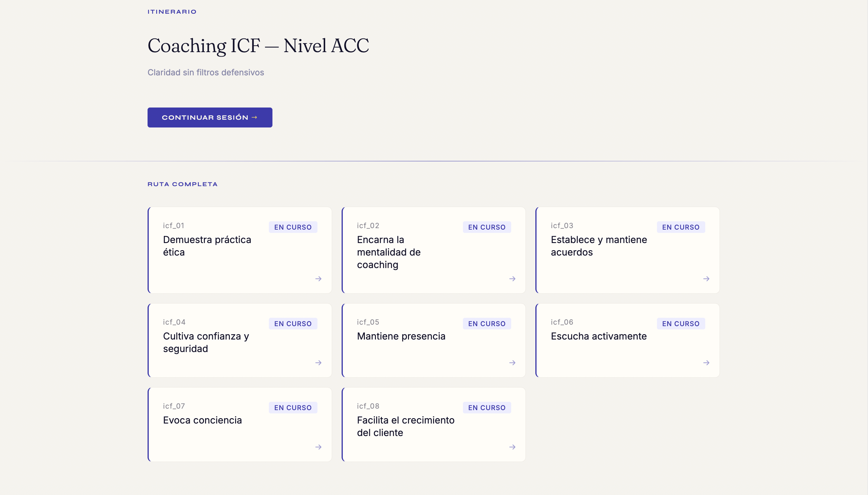This screenshot has height=495, width=868.
Task: Click the icf_02 code label
Action: click(368, 225)
